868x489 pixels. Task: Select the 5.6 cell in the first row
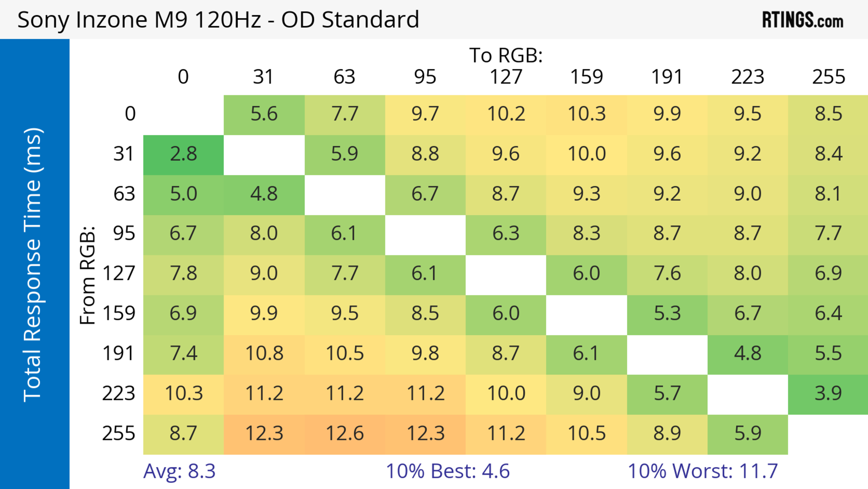(x=264, y=114)
